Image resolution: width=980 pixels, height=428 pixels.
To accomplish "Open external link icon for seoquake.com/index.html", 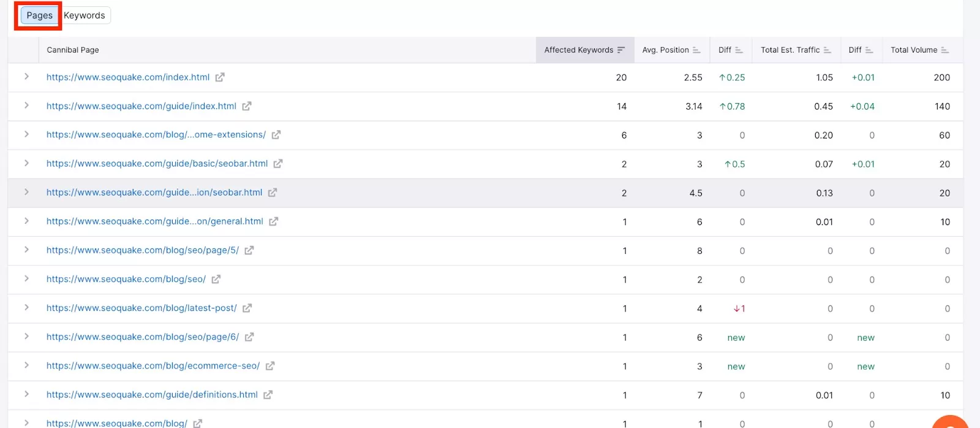I will (x=220, y=77).
